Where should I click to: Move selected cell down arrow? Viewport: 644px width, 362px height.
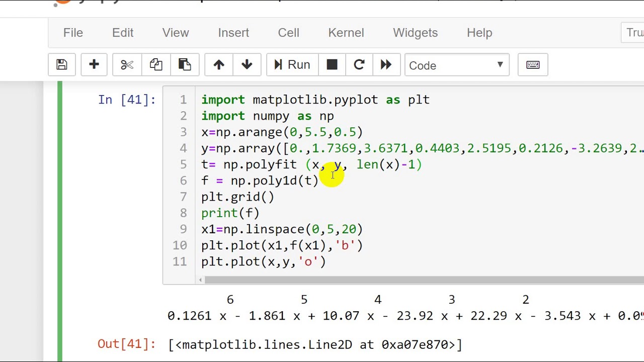247,65
